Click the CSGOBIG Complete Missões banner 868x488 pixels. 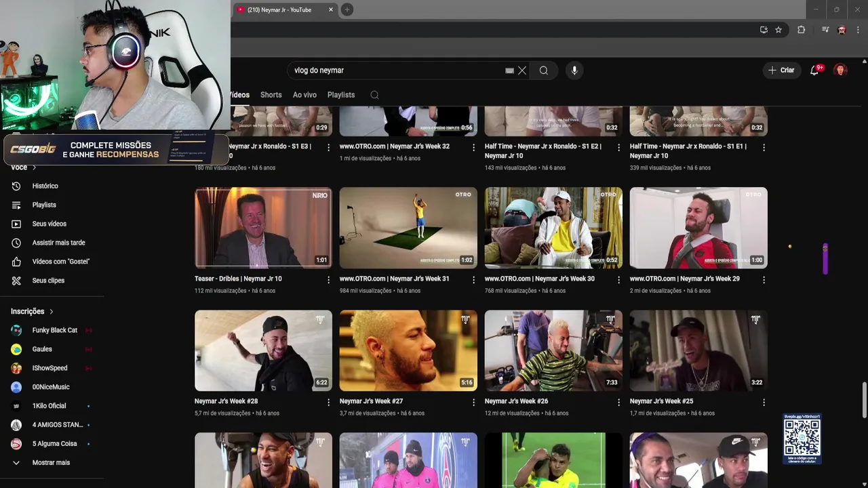(x=115, y=150)
